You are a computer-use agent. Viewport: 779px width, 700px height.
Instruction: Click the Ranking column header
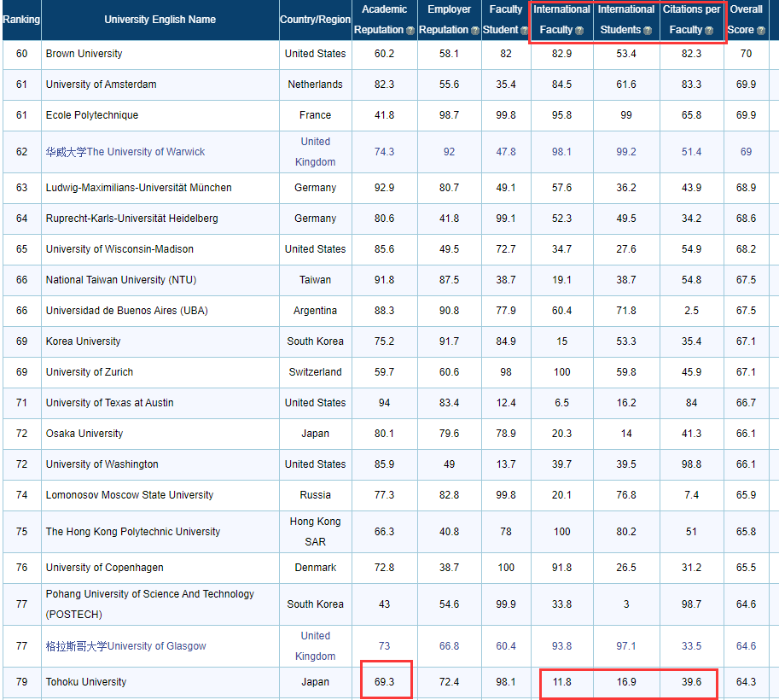pos(21,20)
